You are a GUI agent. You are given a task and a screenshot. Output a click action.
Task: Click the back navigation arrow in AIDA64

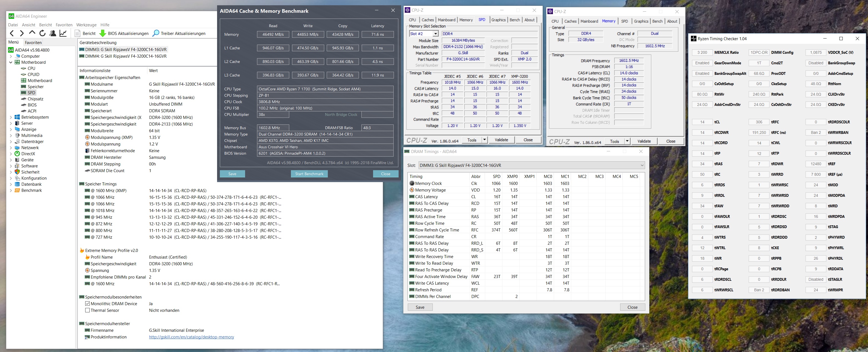coord(12,33)
